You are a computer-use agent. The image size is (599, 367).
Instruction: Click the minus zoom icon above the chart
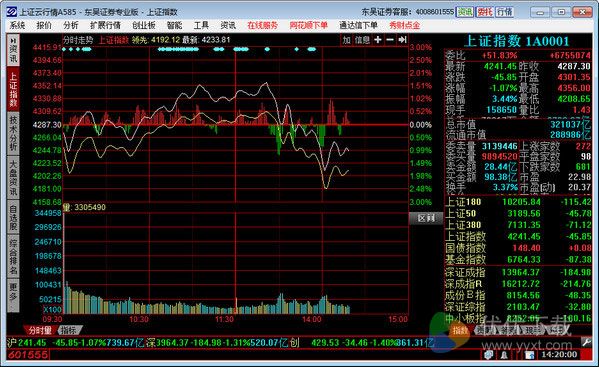point(390,40)
